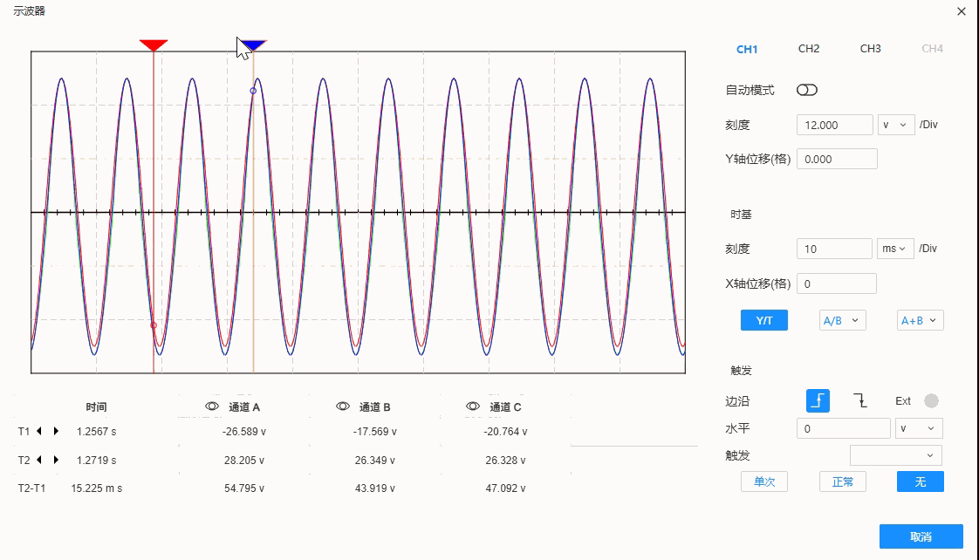Click the blue 取消 cancel button

pos(921,536)
